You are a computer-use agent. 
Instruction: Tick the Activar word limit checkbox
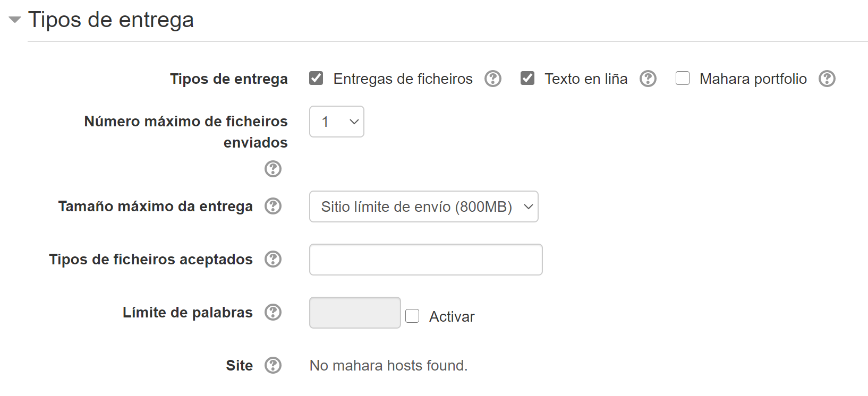(x=412, y=316)
